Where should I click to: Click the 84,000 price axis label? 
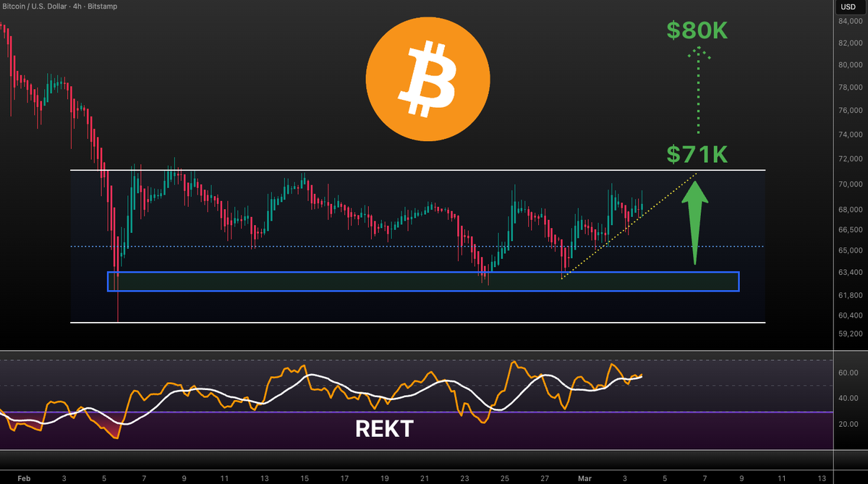point(851,22)
